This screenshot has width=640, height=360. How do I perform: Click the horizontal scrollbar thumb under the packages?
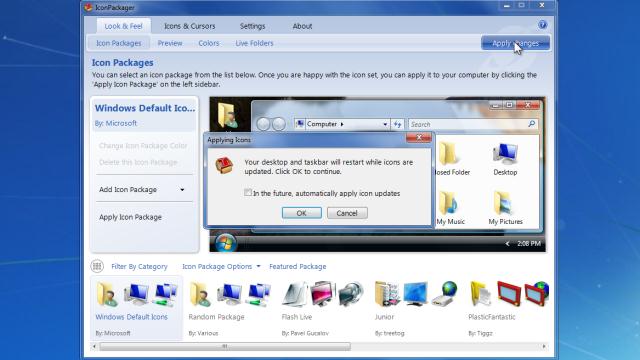(x=225, y=347)
